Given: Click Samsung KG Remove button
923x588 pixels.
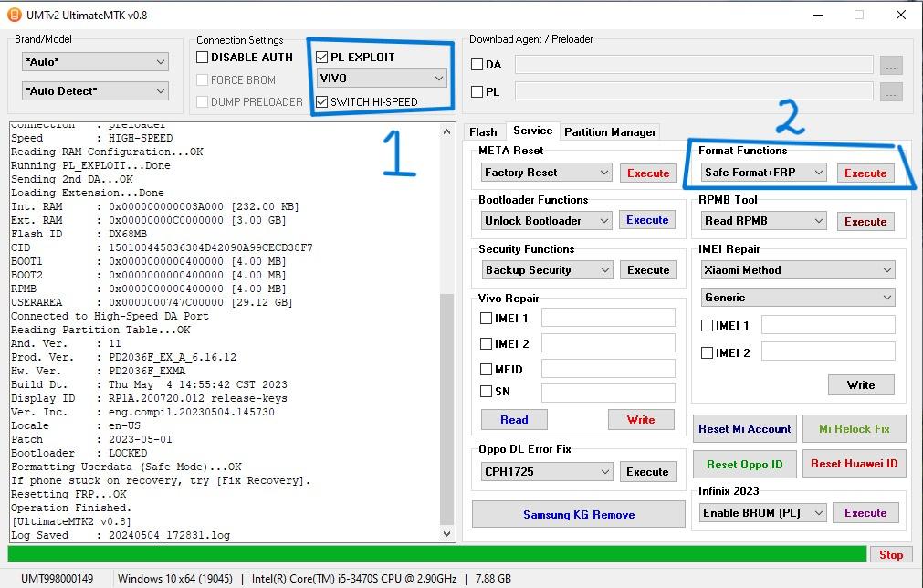Looking at the screenshot, I should click(x=579, y=514).
